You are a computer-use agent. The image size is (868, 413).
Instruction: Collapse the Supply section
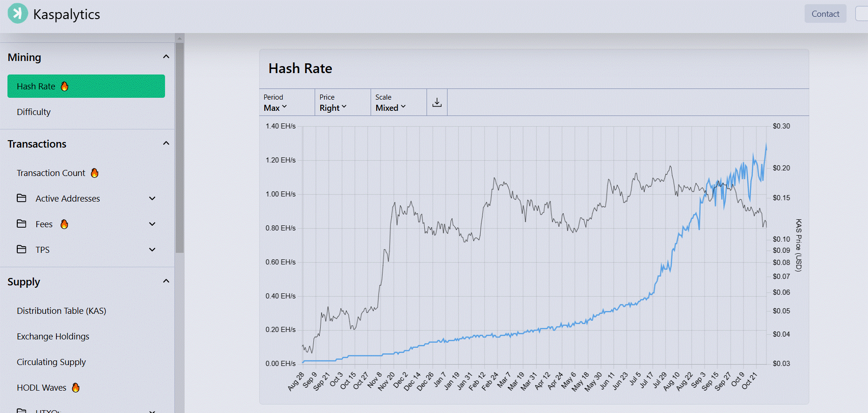pos(166,281)
